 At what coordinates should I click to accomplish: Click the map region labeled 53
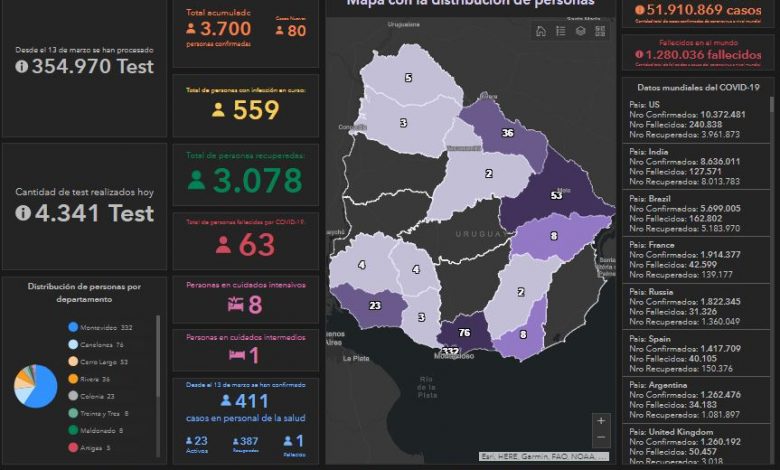tap(555, 196)
